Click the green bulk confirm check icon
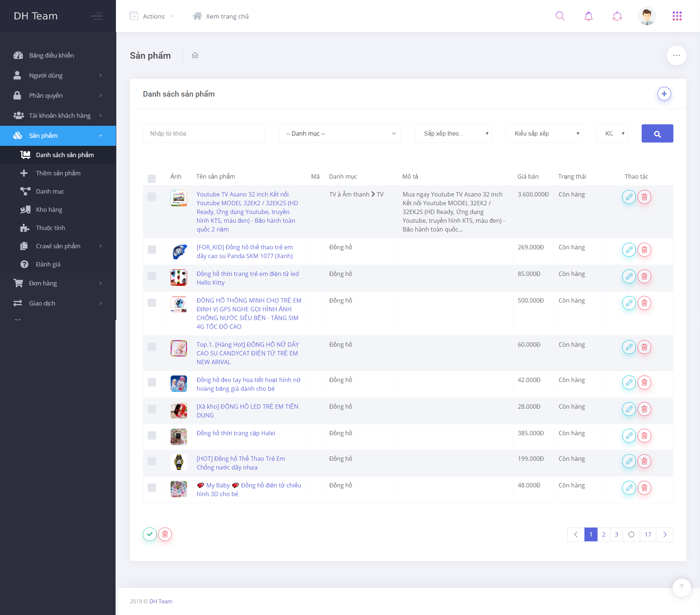This screenshot has height=615, width=700. point(149,534)
